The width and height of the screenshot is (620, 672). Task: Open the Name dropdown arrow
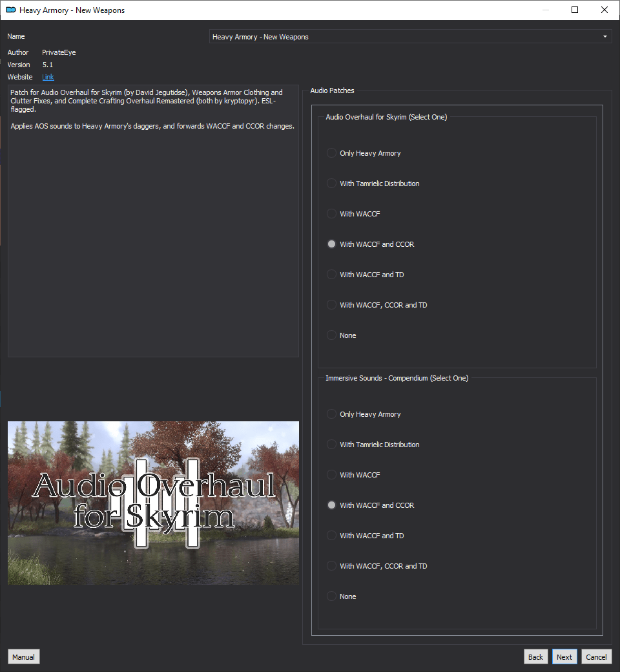tap(605, 37)
